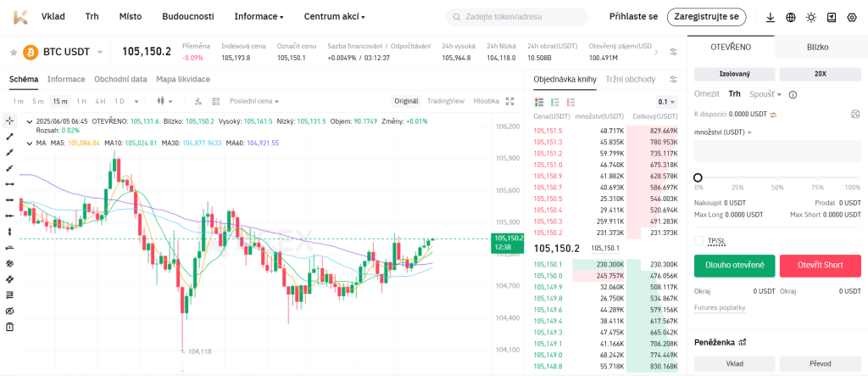Enable the TP/SL checkbox

698,241
